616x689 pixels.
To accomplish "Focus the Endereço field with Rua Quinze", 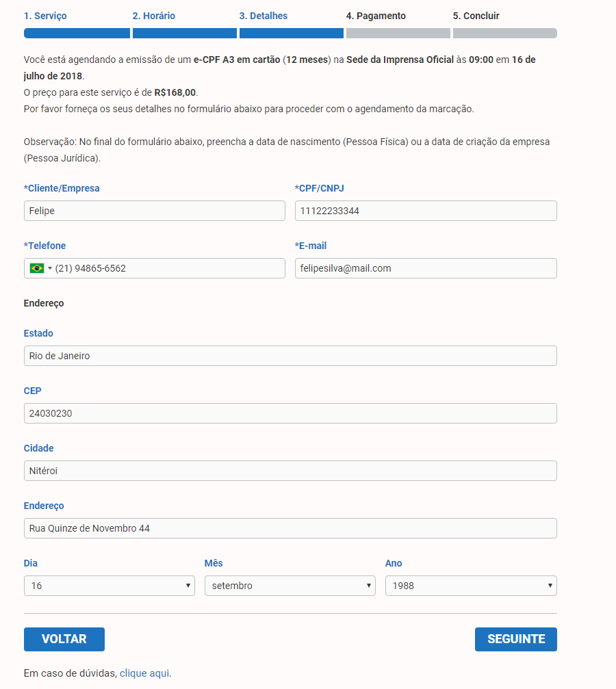I will [x=290, y=528].
